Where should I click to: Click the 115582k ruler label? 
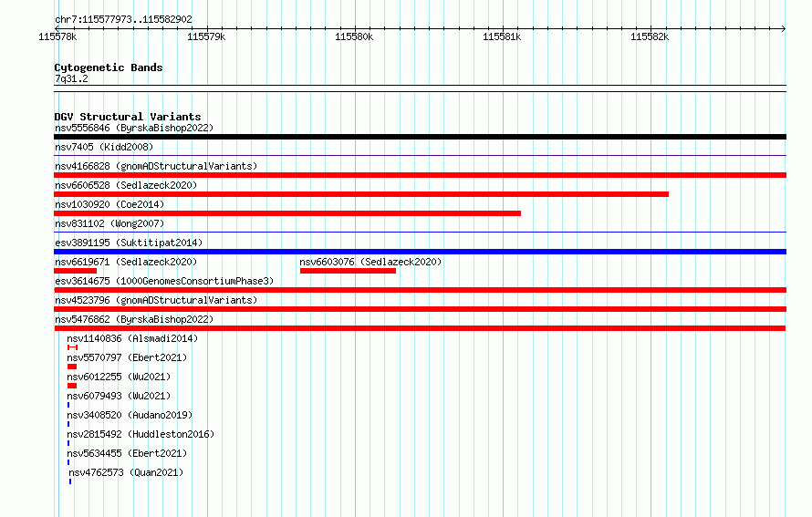point(650,36)
